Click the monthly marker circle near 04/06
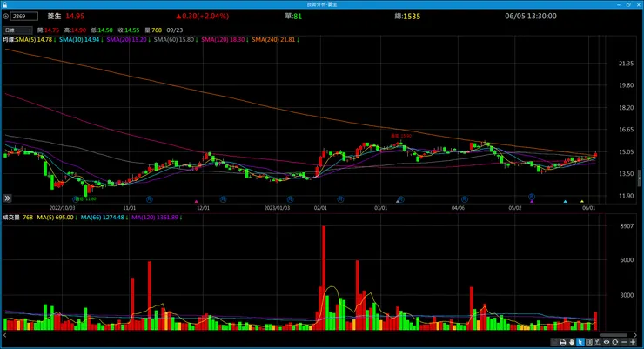Screen dimensions: 644x349 pyautogui.click(x=465, y=199)
